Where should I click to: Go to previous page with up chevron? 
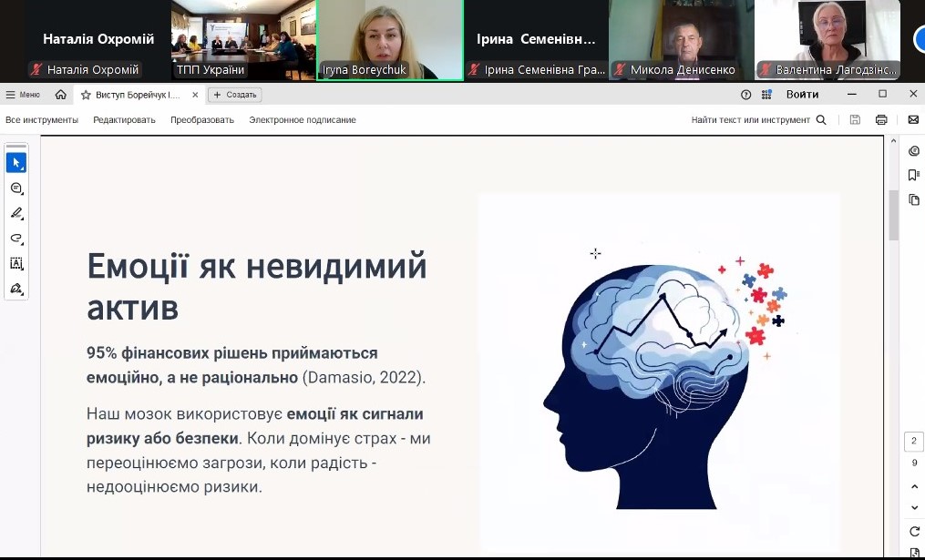[x=914, y=487]
